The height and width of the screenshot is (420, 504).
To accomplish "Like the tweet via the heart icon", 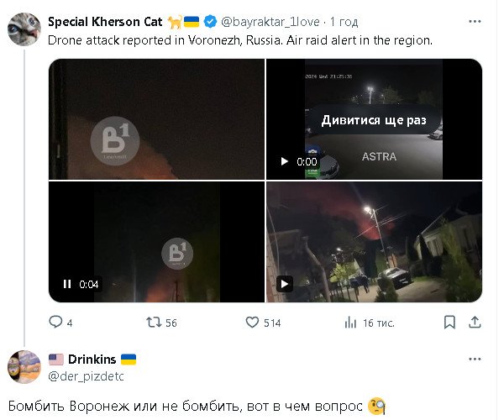I will tap(252, 322).
